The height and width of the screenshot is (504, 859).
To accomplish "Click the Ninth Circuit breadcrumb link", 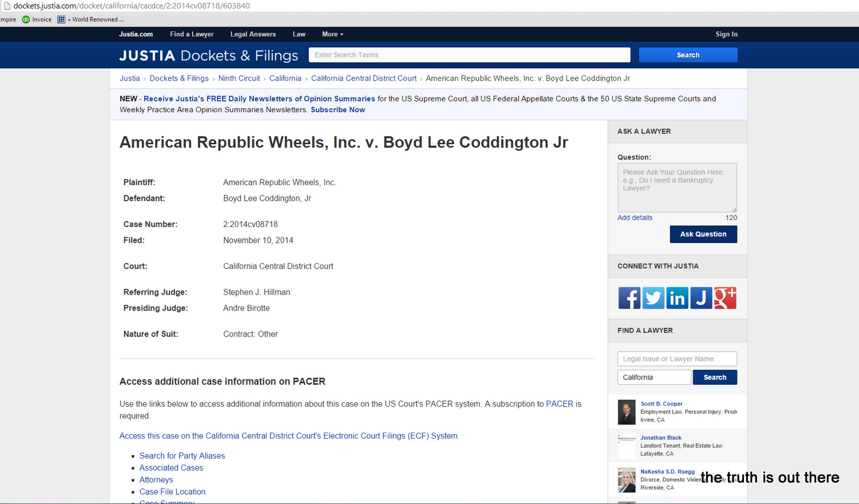I will pos(239,78).
